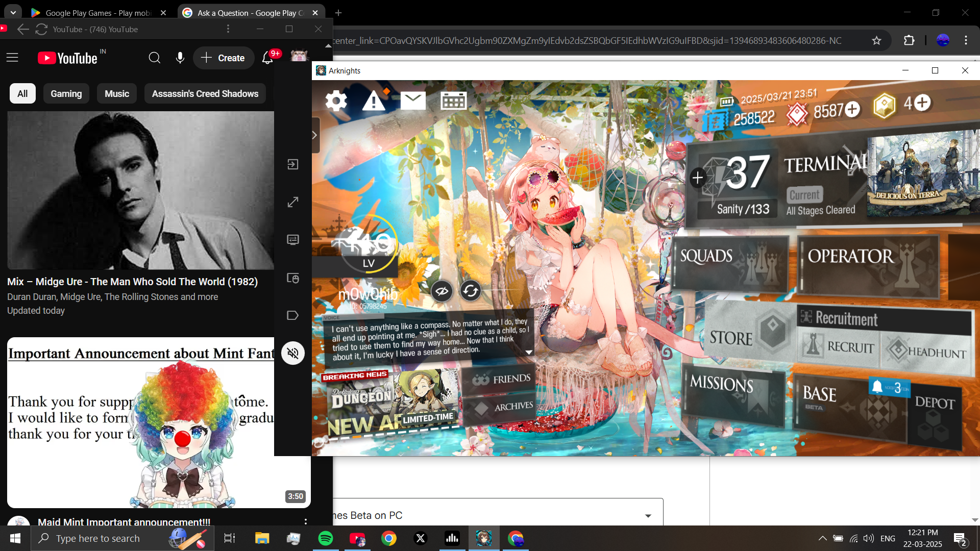
Task: Click YouTube voice search microphone
Action: pos(180,58)
